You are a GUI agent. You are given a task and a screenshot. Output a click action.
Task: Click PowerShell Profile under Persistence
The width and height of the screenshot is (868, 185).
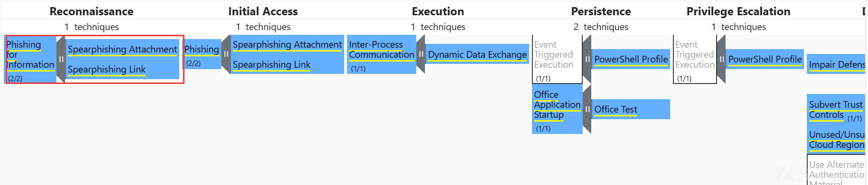click(x=631, y=59)
